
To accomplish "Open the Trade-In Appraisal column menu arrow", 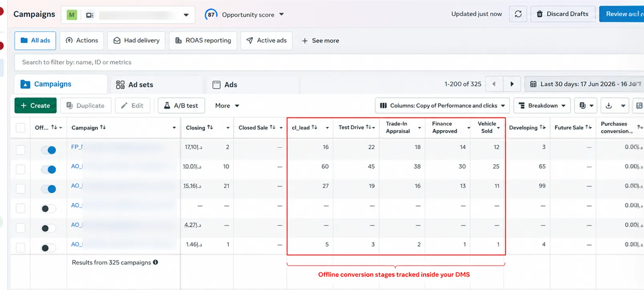I will tap(419, 128).
